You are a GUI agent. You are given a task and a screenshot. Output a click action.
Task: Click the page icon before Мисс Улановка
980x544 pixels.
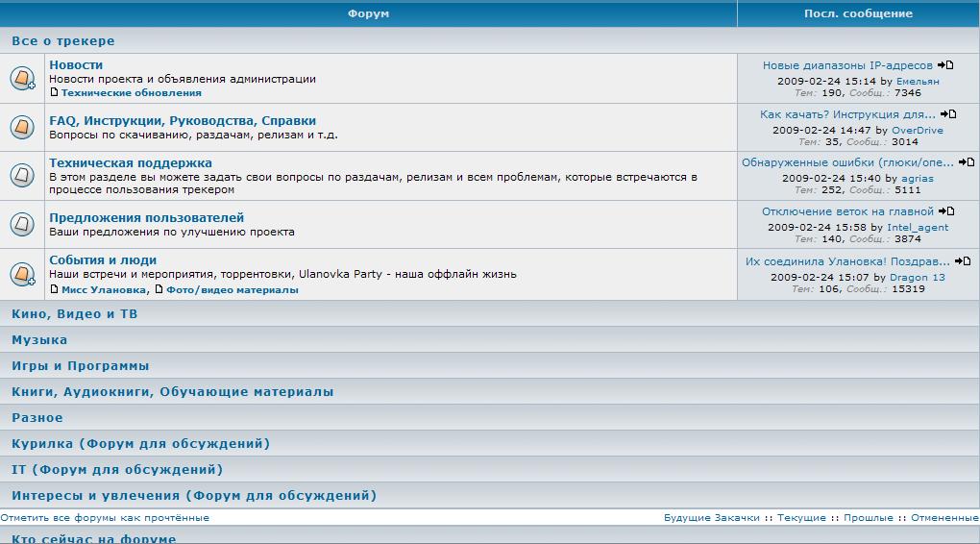click(x=54, y=289)
